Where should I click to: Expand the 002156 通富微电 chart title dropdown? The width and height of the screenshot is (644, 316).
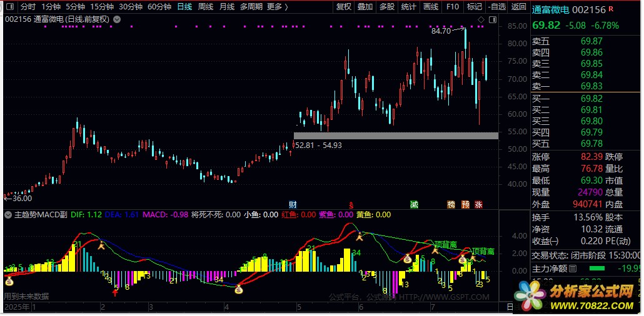(x=117, y=19)
